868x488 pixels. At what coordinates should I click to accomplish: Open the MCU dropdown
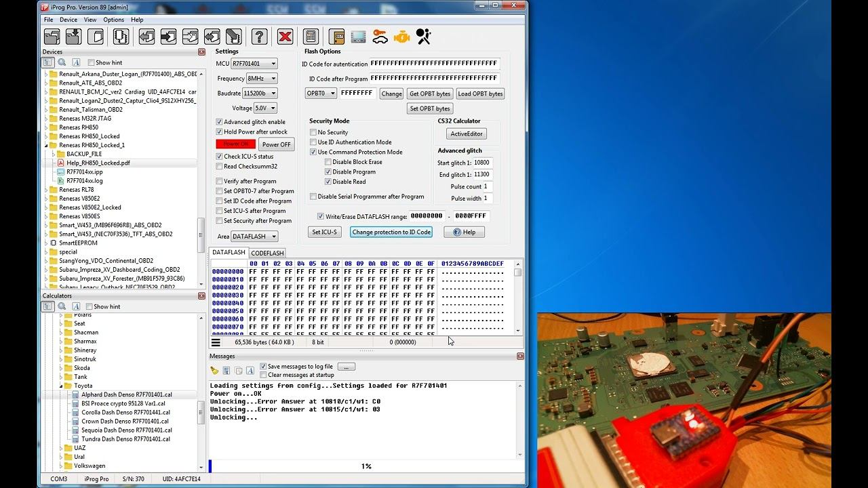(254, 64)
